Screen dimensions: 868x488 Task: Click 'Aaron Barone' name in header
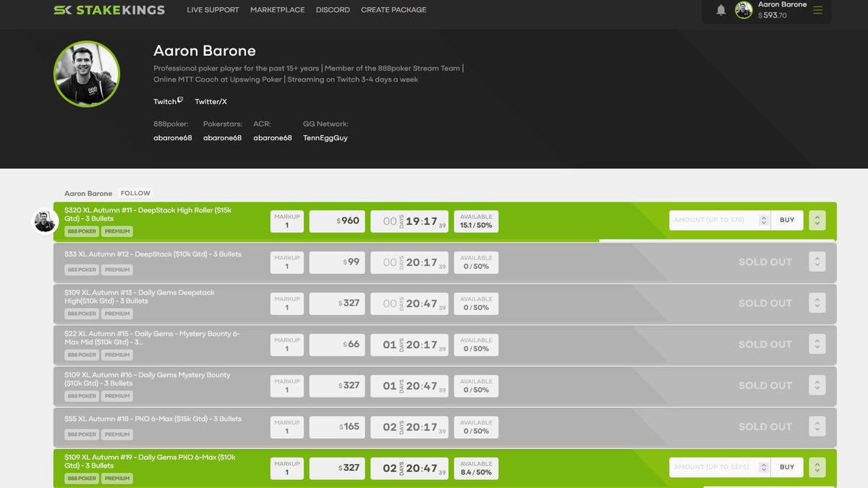point(782,4)
